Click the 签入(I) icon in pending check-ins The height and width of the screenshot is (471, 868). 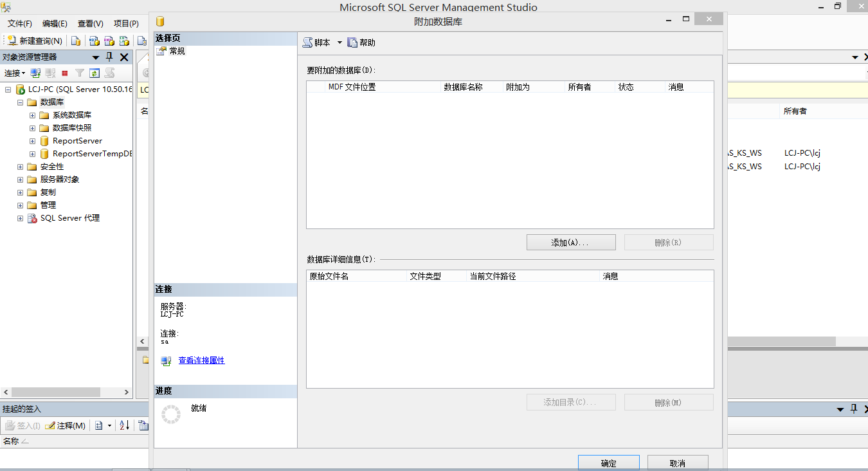point(23,425)
